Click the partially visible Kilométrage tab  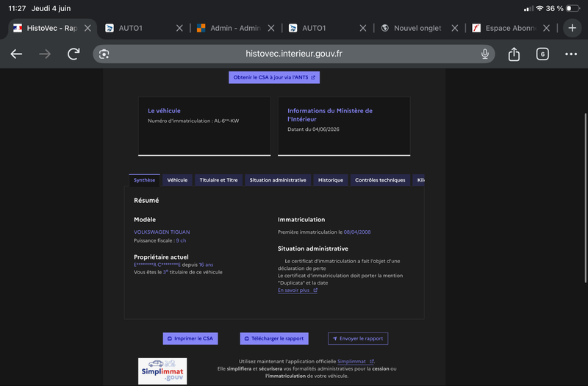point(419,180)
